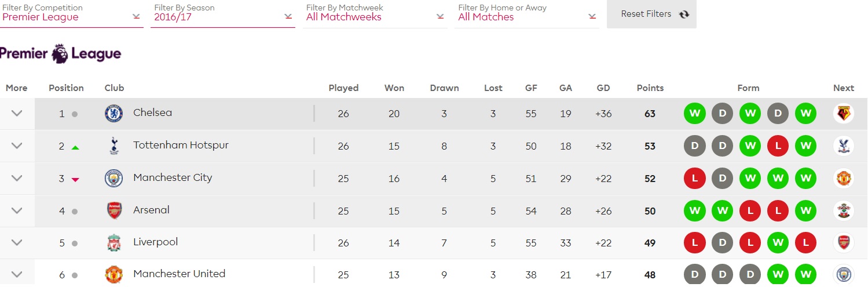Click Tottenham's next opponent Crystal Palace badge

[843, 146]
